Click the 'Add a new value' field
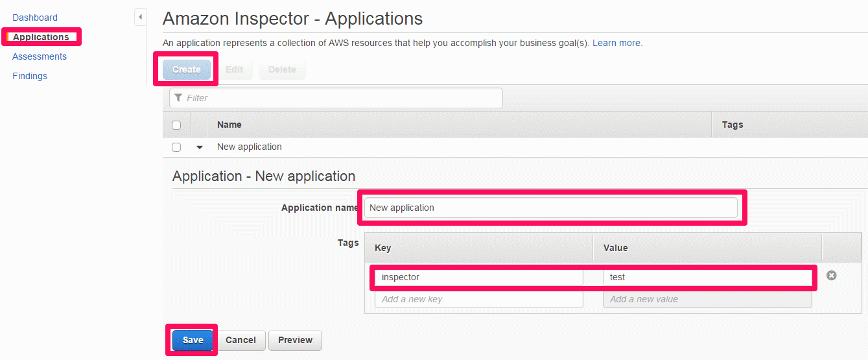Viewport: 868px width, 360px height. [x=707, y=299]
